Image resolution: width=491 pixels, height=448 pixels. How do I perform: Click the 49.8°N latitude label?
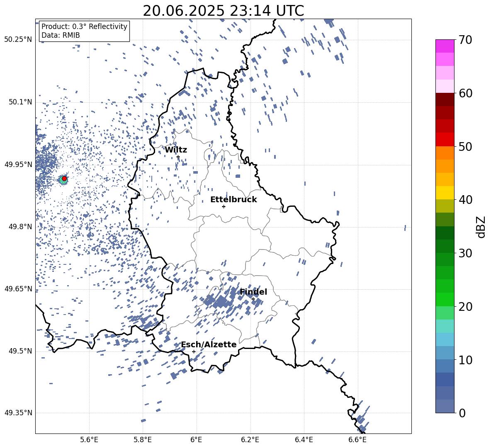[20, 227]
